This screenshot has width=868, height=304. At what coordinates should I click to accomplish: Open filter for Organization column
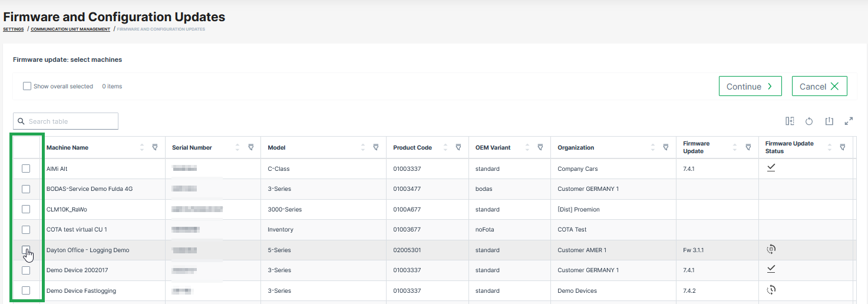pyautogui.click(x=665, y=147)
